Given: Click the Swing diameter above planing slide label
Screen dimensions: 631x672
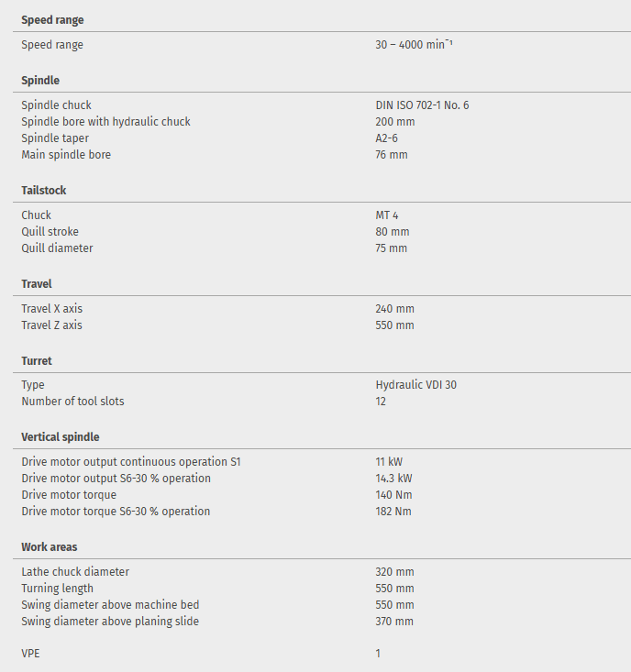Looking at the screenshot, I should [x=110, y=622].
